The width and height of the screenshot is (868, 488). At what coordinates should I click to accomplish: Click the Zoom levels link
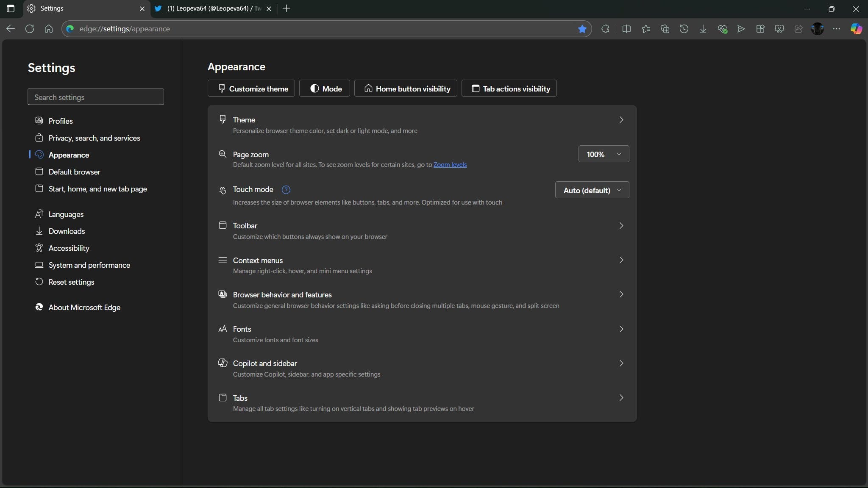click(x=450, y=164)
